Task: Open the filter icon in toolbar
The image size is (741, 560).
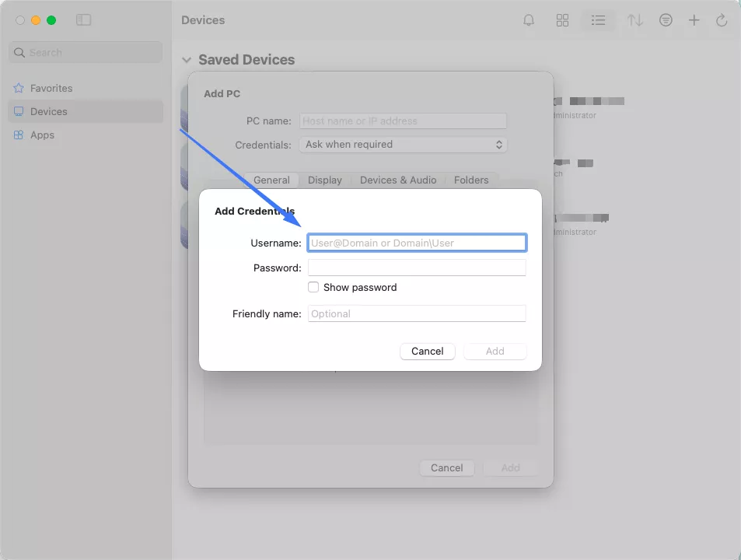Action: (x=666, y=20)
